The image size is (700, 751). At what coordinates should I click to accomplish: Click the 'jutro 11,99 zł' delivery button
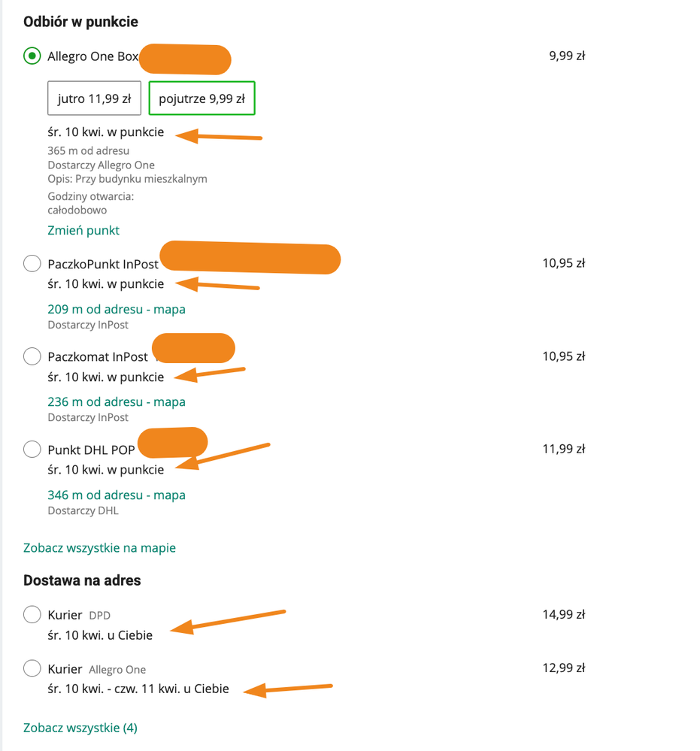coord(95,98)
